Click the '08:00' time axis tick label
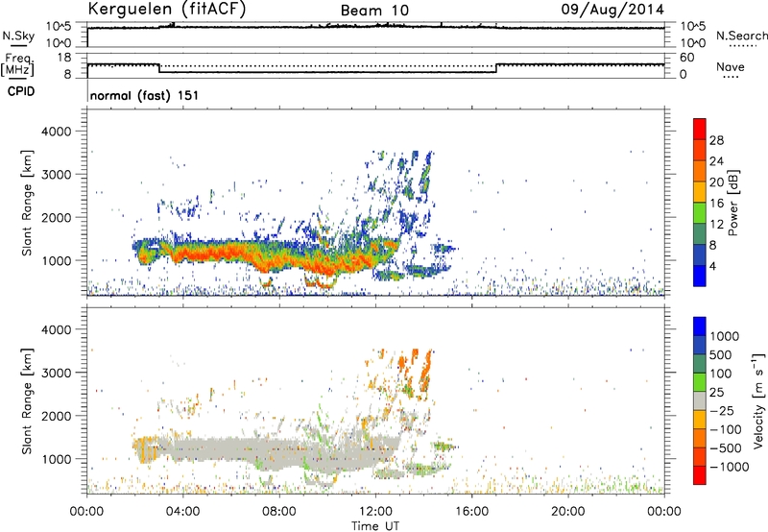This screenshot has height=532, width=768. click(279, 512)
